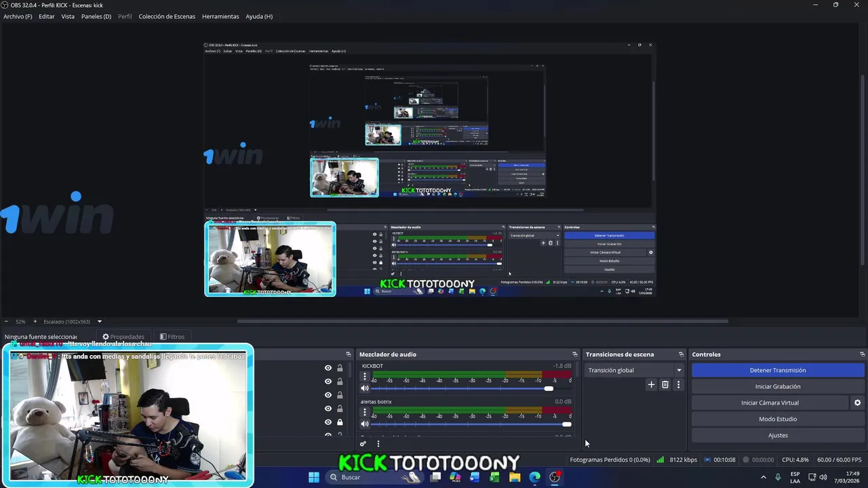Click Fotogramas Perdidos 0 (0.0%) status text

tap(610, 460)
